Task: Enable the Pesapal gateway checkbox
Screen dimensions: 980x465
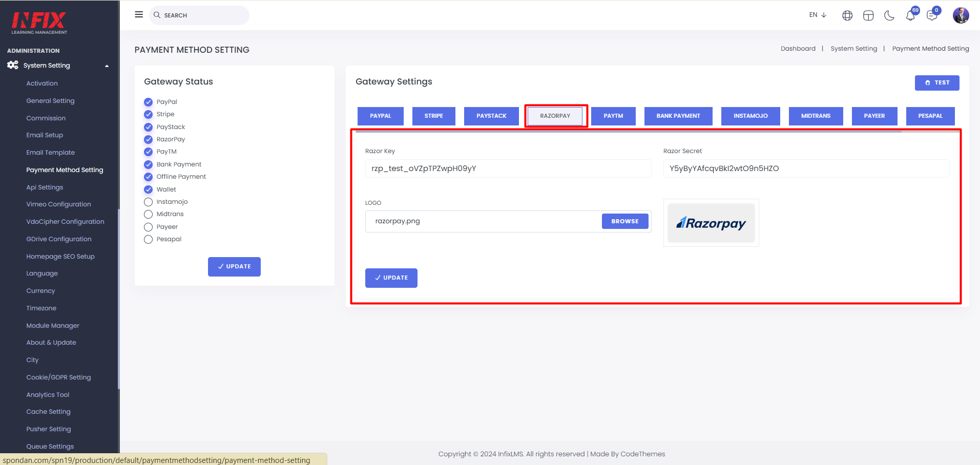Action: [149, 239]
